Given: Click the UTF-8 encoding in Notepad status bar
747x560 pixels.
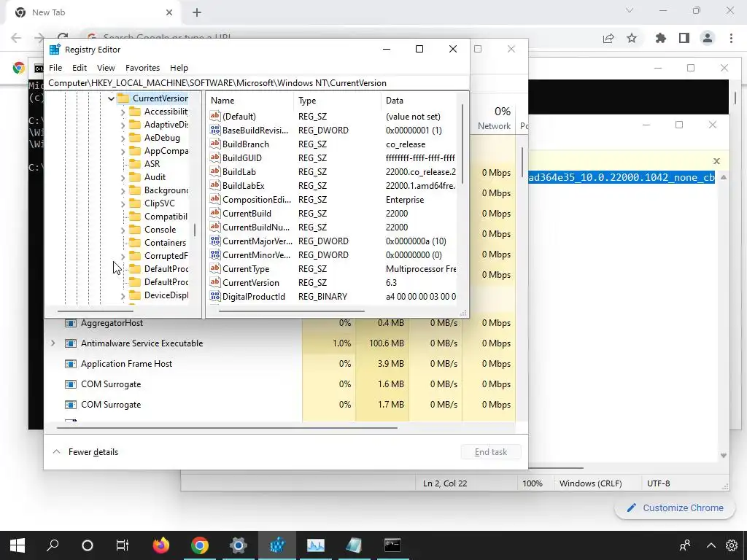Looking at the screenshot, I should [x=659, y=483].
